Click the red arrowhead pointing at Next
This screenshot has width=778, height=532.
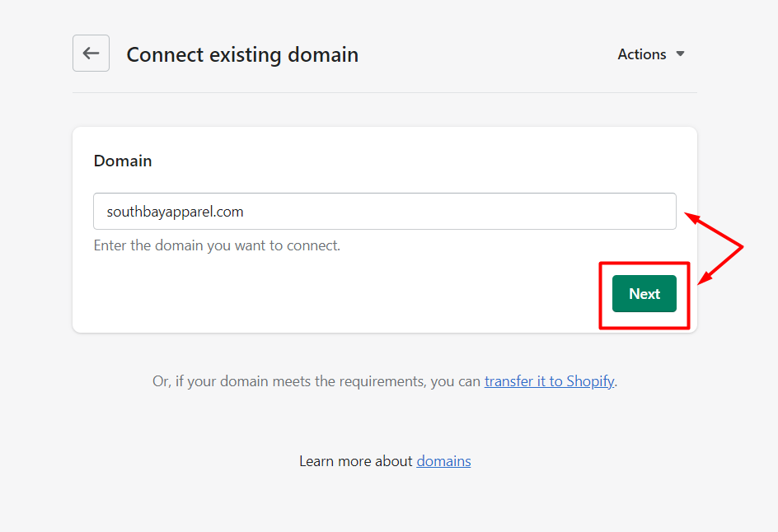(x=703, y=281)
